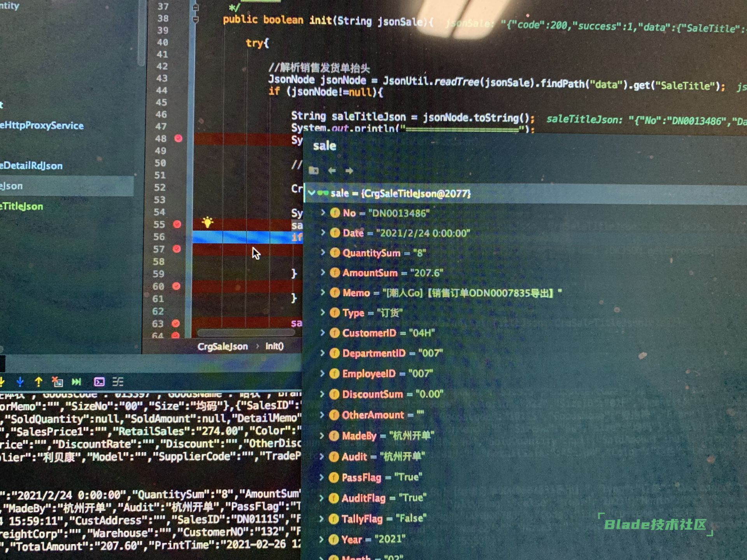Click the blue step into arrow in debugger

coord(20,382)
